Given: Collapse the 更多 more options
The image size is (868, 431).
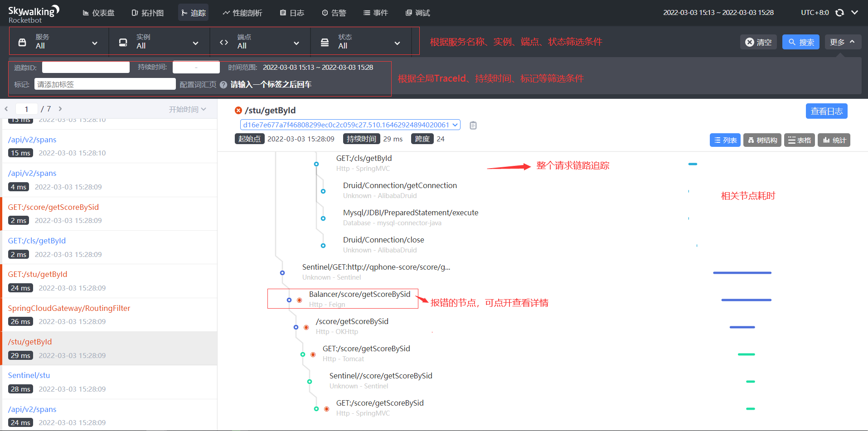Looking at the screenshot, I should point(843,42).
